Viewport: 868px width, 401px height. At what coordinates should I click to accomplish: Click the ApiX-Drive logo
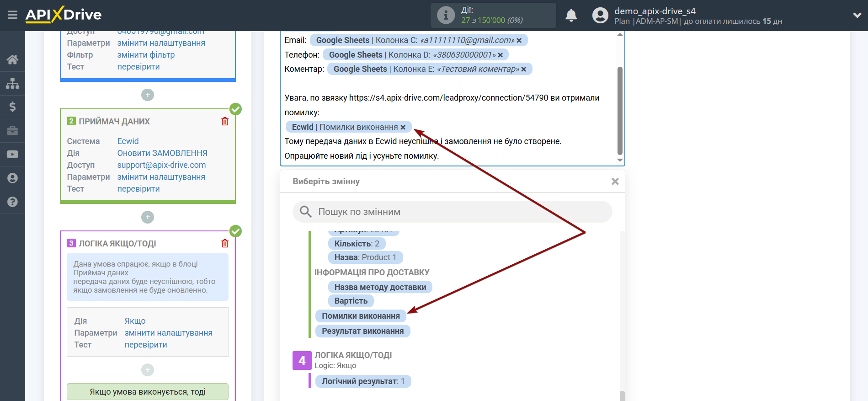(64, 15)
